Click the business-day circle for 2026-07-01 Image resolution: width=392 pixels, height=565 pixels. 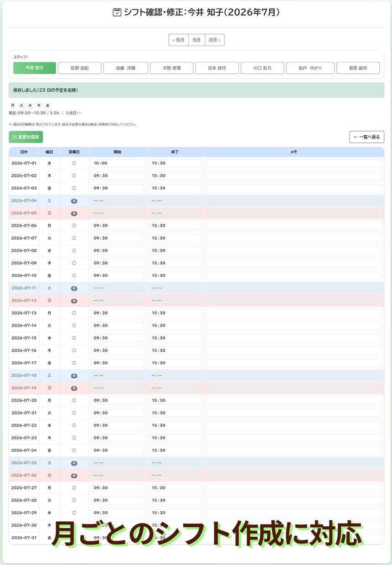[x=74, y=163]
